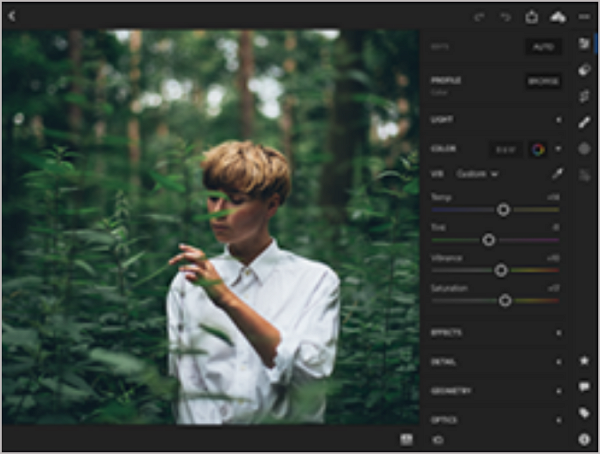
Task: Open the star rating panel
Action: [584, 360]
